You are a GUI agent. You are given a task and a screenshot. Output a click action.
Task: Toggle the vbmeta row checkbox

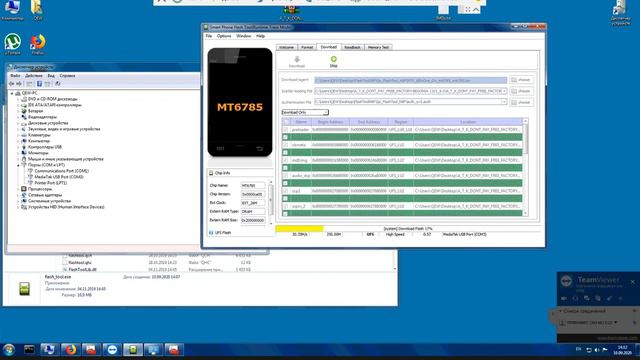286,145
